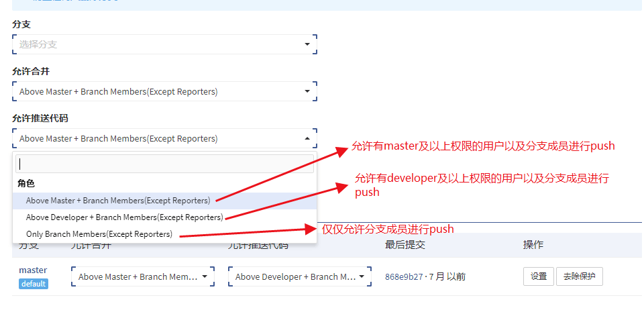The width and height of the screenshot is (644, 310).
Task: Click the caret on master row's push selector
Action: tap(362, 276)
